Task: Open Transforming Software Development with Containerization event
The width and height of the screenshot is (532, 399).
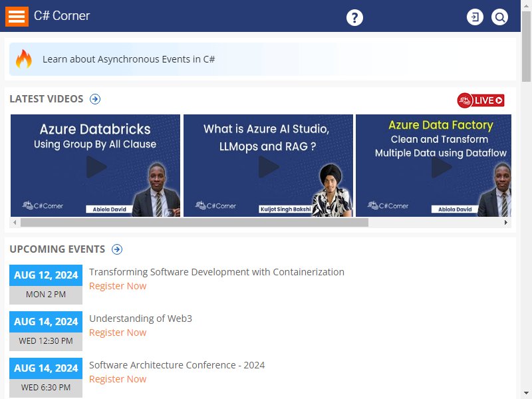Action: (217, 272)
